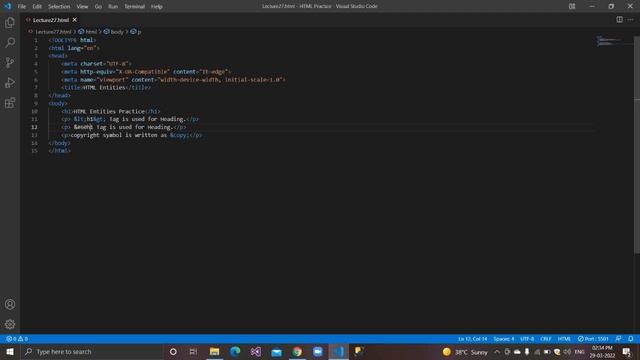Click the Port : 5501 Live Server button

click(593, 339)
